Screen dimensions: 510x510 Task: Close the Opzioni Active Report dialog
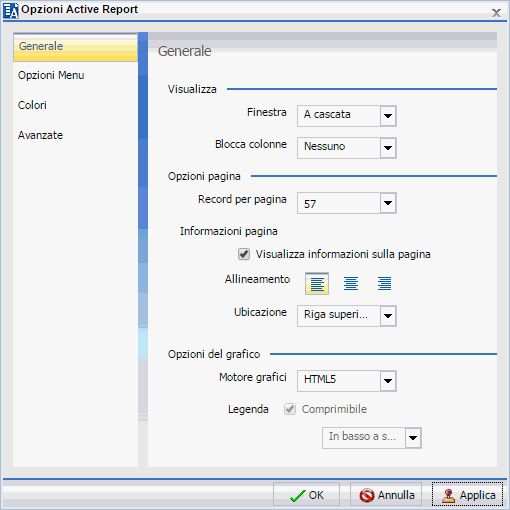(x=496, y=13)
